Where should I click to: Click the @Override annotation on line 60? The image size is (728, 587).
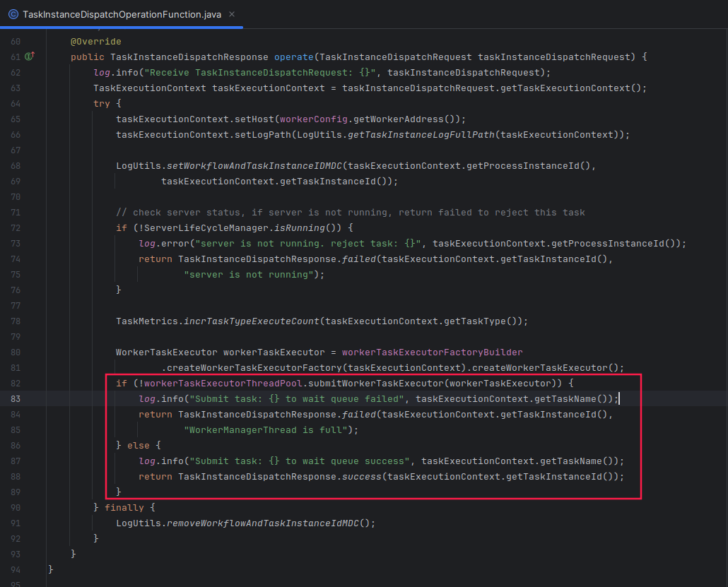[x=95, y=41]
